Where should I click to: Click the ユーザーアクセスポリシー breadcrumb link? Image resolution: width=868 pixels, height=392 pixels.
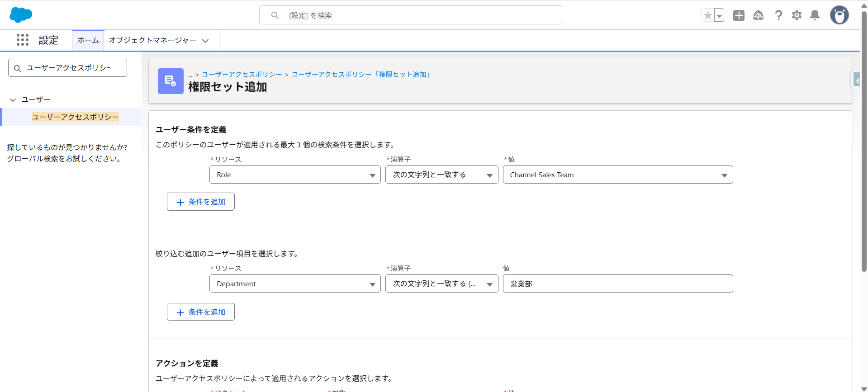pos(242,74)
